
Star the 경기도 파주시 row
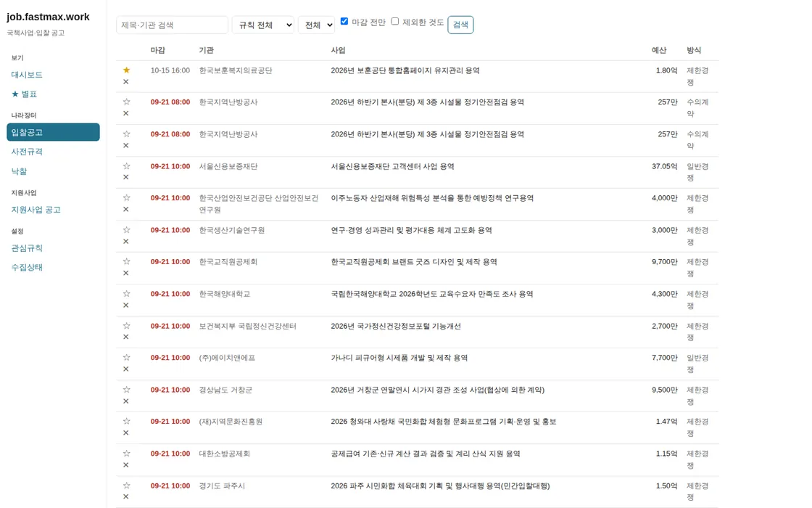coord(126,486)
